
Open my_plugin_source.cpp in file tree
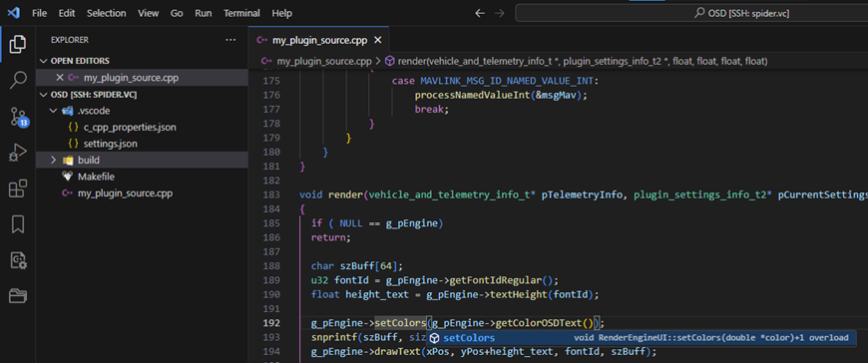[125, 193]
